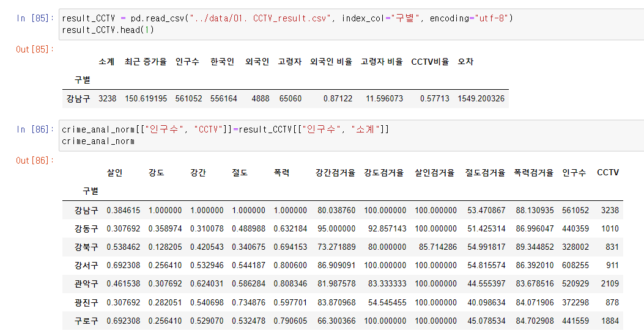Click the 외국인 column header
The height and width of the screenshot is (331, 644).
tap(257, 62)
